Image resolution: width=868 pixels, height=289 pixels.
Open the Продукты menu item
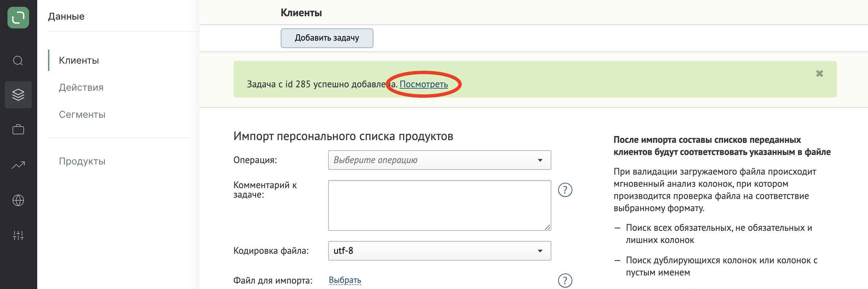(x=82, y=161)
